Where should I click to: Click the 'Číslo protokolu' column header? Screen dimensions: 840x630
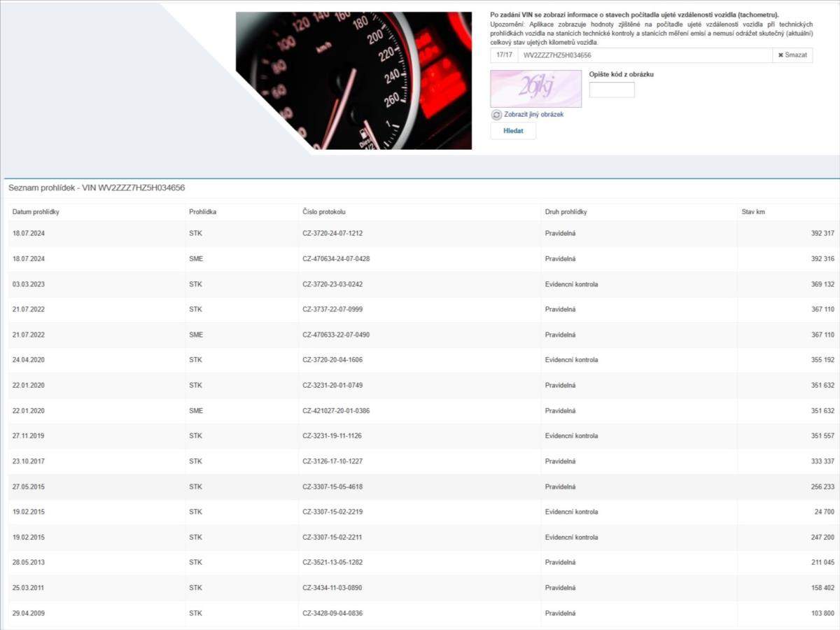(x=324, y=211)
